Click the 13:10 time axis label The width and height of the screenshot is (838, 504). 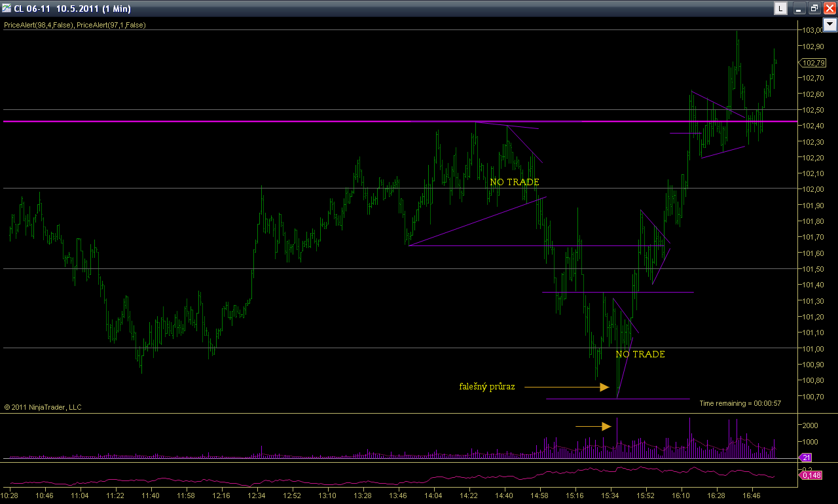pos(327,495)
